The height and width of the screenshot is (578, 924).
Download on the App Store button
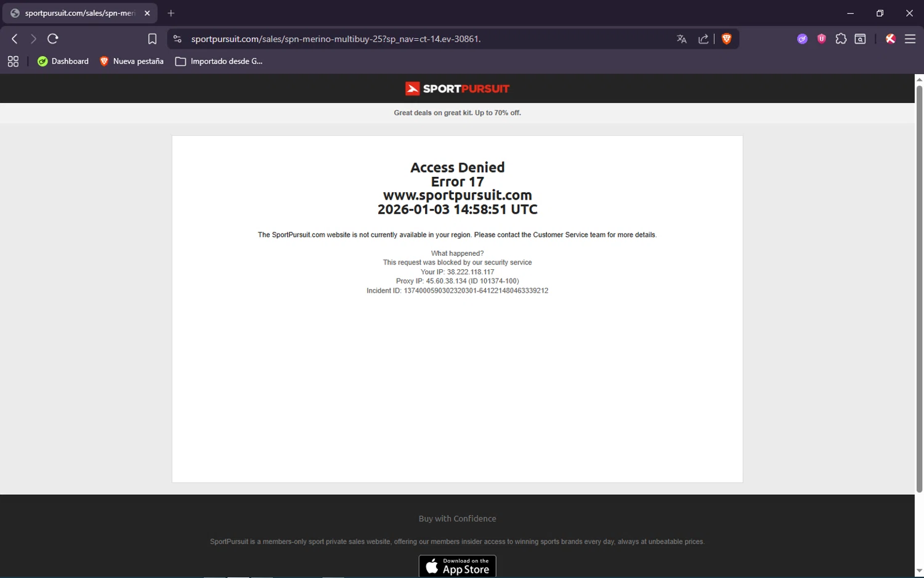[x=457, y=566]
